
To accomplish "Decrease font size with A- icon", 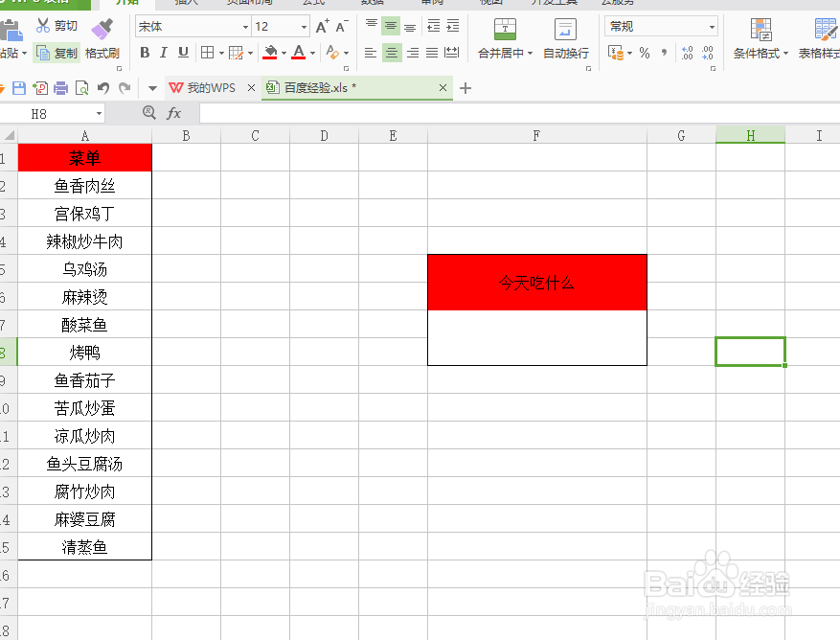I will (341, 26).
